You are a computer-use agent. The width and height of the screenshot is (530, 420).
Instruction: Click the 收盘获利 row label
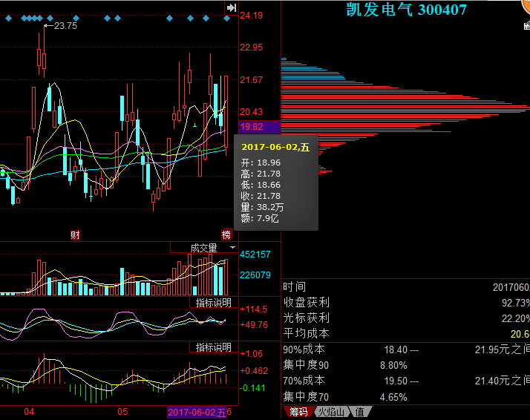(307, 302)
